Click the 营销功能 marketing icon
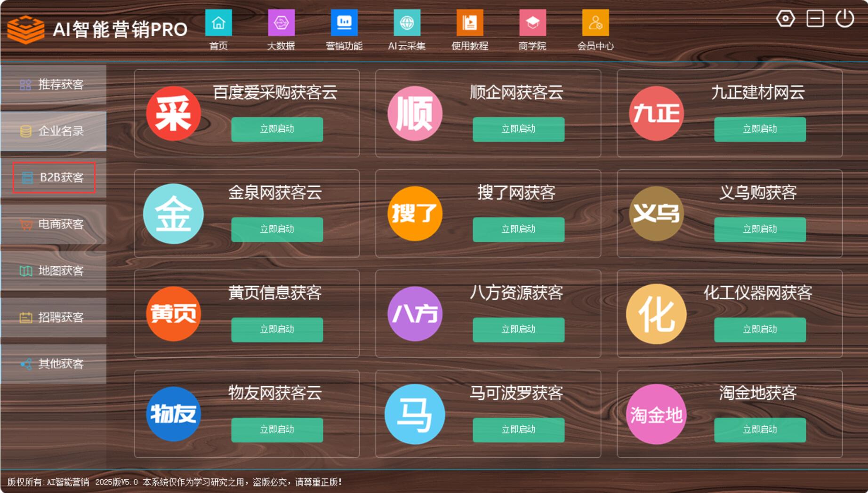This screenshot has height=493, width=868. point(344,23)
